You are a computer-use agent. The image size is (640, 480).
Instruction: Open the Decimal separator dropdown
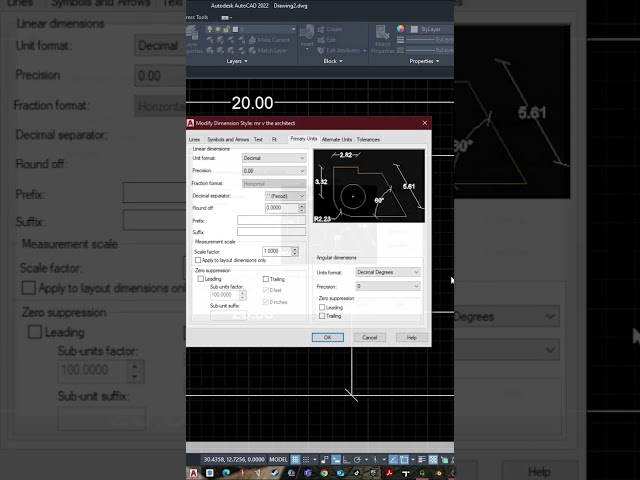pos(285,196)
